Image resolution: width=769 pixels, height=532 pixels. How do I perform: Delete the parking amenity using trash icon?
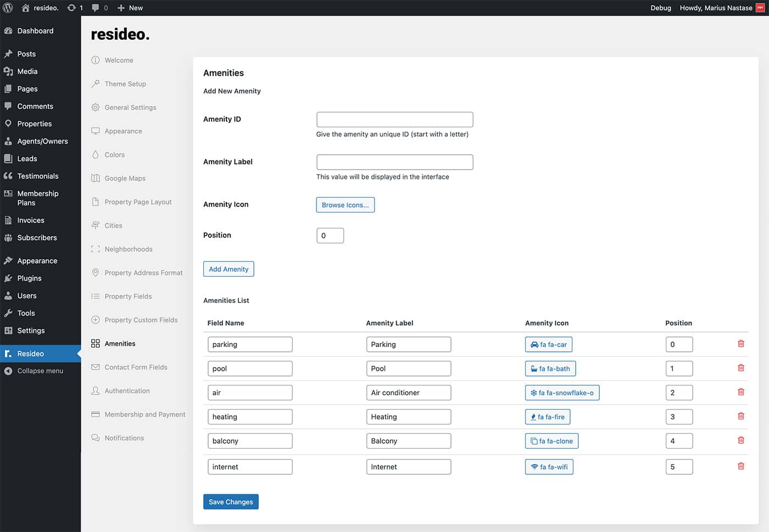click(740, 344)
